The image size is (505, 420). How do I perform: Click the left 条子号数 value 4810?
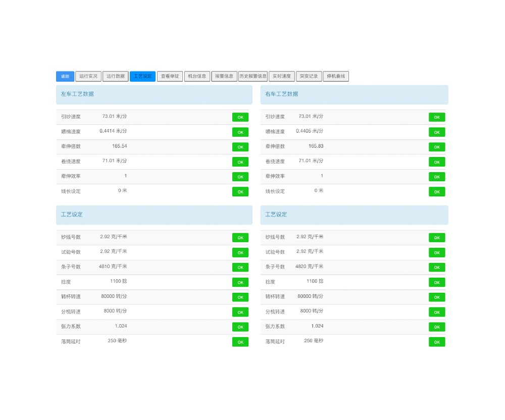tap(113, 267)
